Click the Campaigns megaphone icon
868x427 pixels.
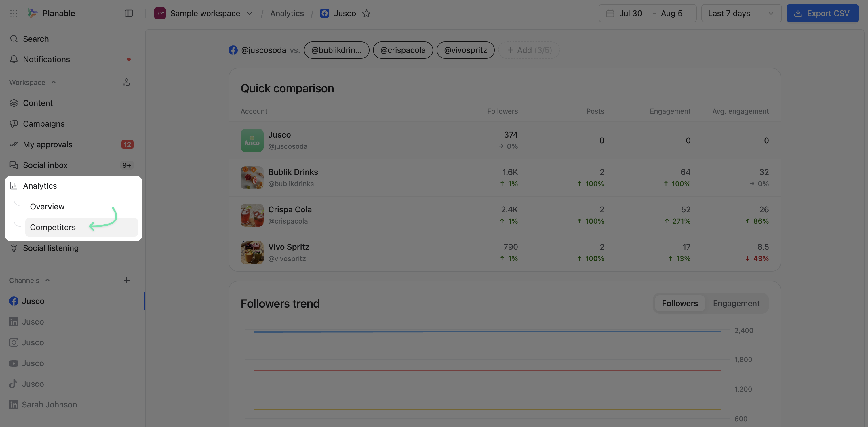pyautogui.click(x=14, y=124)
